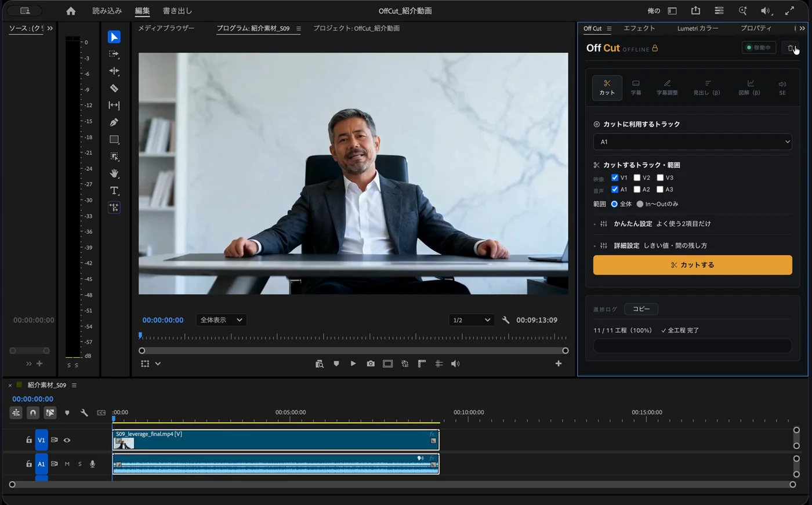Select the In~Outのみ range radio button
This screenshot has height=505, width=812.
640,204
